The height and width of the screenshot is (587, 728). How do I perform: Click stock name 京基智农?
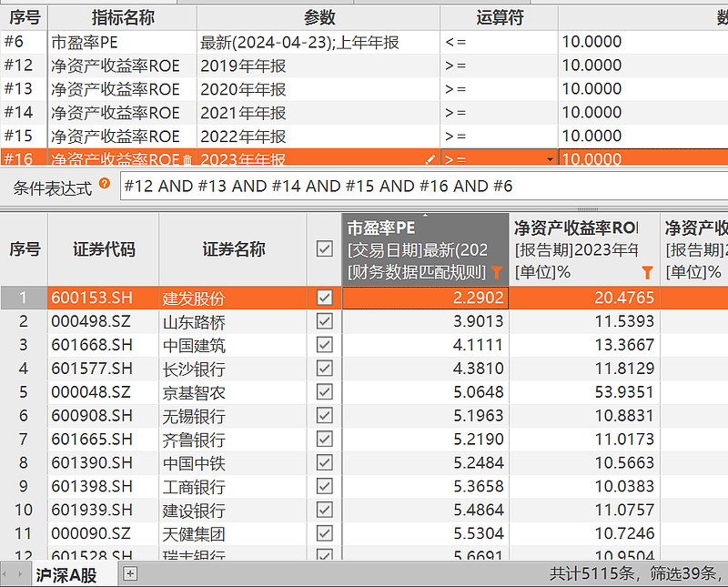click(x=194, y=393)
